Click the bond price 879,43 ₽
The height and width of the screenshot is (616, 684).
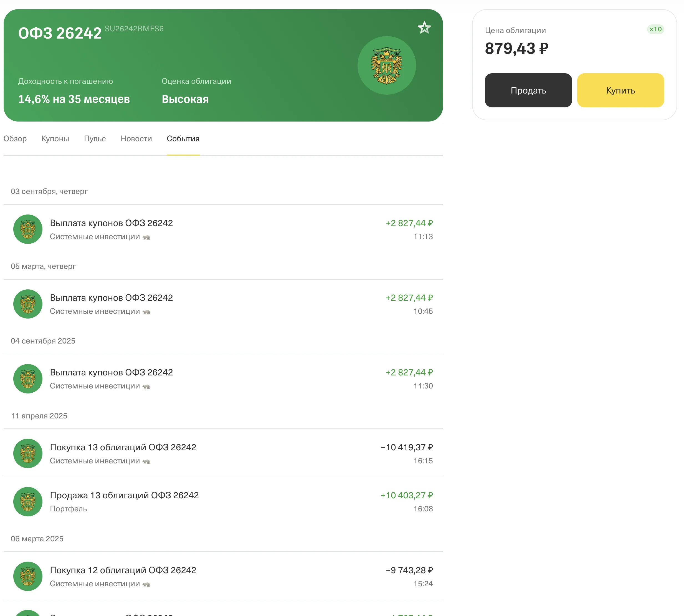pos(516,48)
